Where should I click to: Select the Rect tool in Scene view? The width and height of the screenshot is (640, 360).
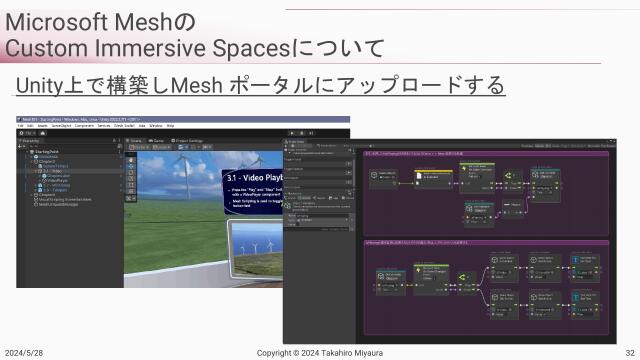tap(131, 185)
